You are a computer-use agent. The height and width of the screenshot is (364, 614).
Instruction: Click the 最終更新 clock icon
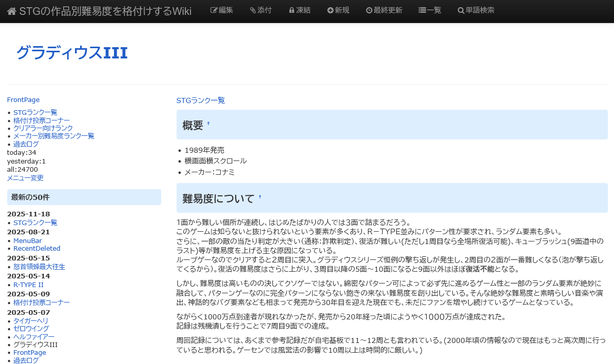click(369, 10)
